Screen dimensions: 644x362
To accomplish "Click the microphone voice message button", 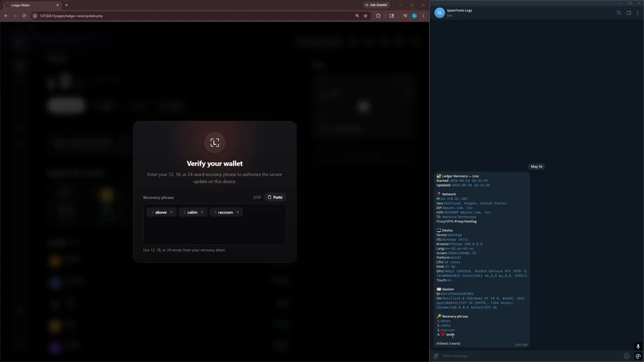I will (x=638, y=346).
